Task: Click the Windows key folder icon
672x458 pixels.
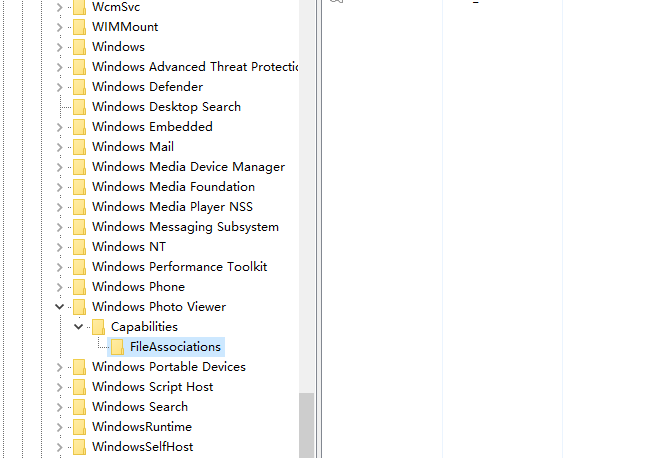Action: point(79,47)
